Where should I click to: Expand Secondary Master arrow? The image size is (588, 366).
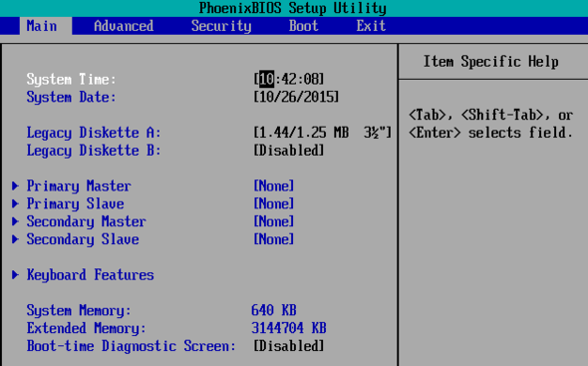pyautogui.click(x=15, y=221)
